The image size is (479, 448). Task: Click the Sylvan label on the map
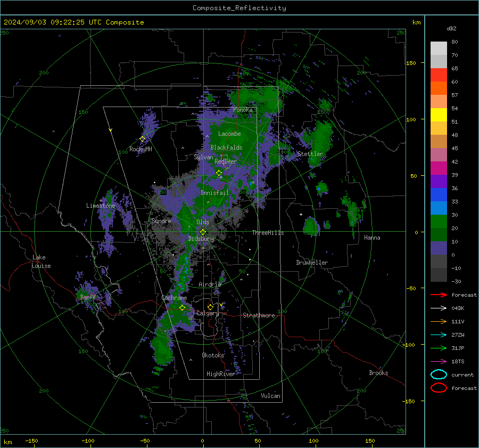tap(203, 157)
